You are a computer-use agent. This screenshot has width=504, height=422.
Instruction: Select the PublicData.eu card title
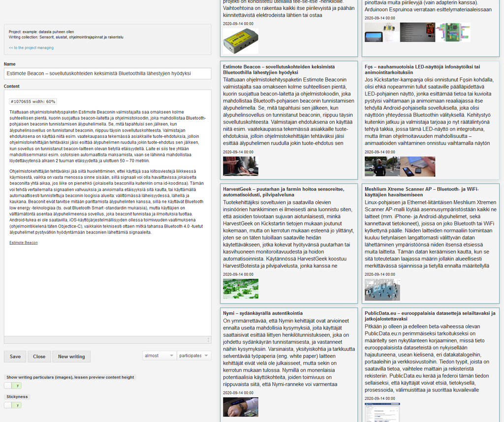(x=430, y=316)
